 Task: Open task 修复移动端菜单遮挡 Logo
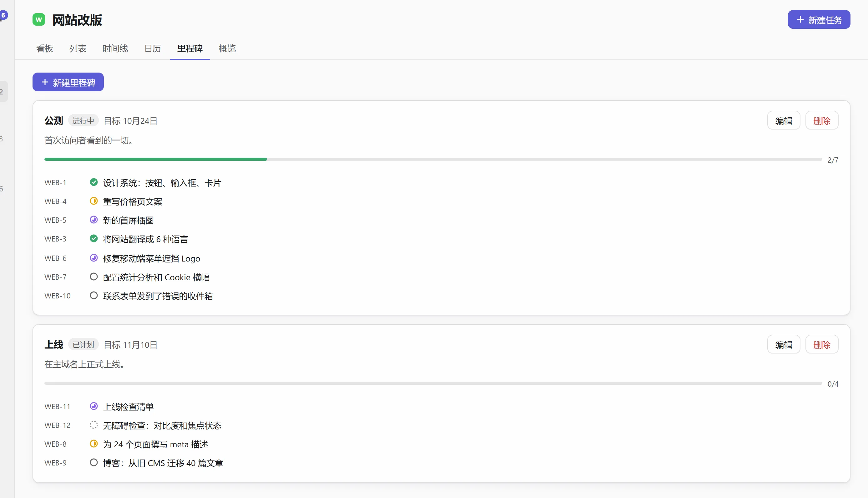[x=151, y=259]
